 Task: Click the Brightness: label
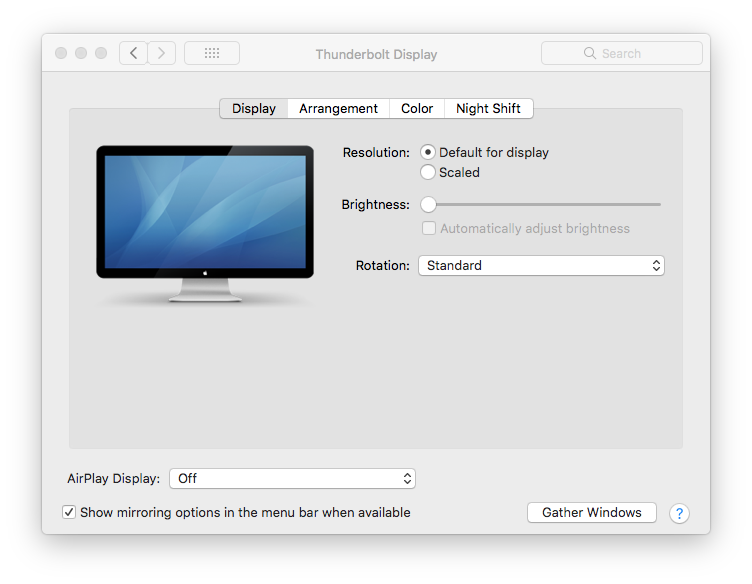376,205
